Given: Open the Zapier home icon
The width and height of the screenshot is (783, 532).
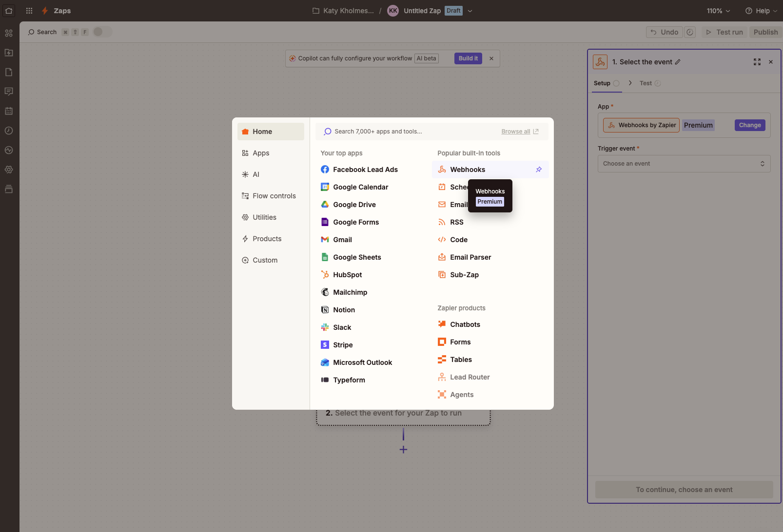Looking at the screenshot, I should [9, 11].
